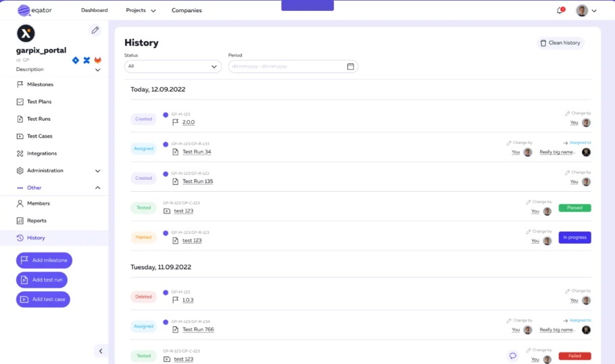Click the garpix_portal project avatar

coord(26,33)
